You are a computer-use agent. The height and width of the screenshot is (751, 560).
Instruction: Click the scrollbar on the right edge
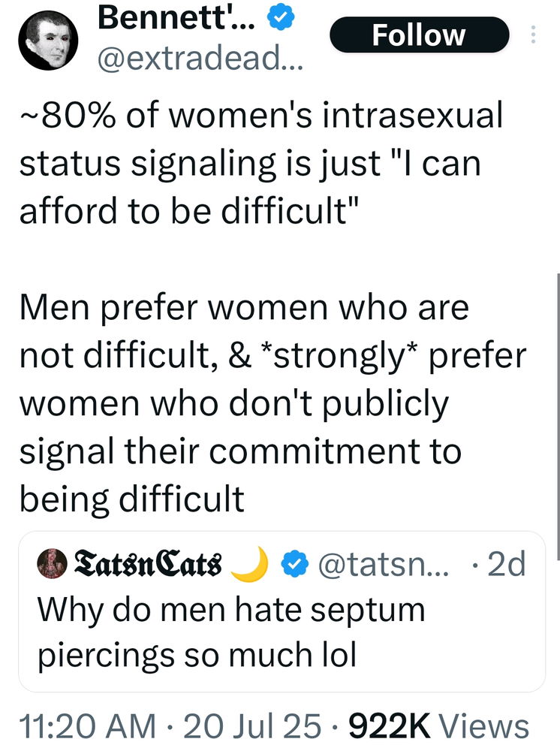pyautogui.click(x=558, y=416)
